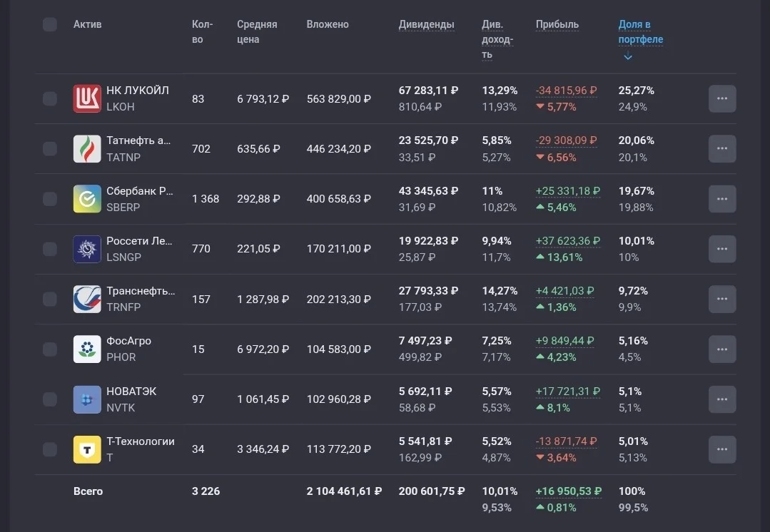Click the Кол-во column header

[203, 31]
